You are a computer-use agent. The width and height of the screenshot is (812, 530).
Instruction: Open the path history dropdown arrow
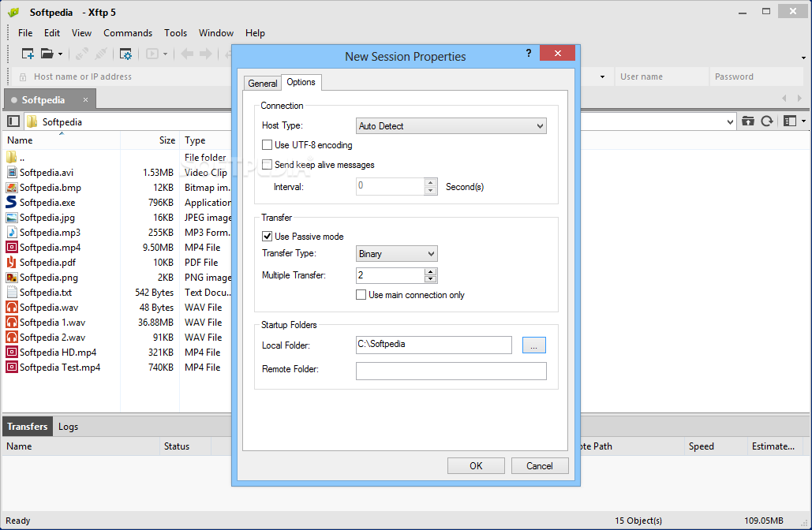coord(730,122)
